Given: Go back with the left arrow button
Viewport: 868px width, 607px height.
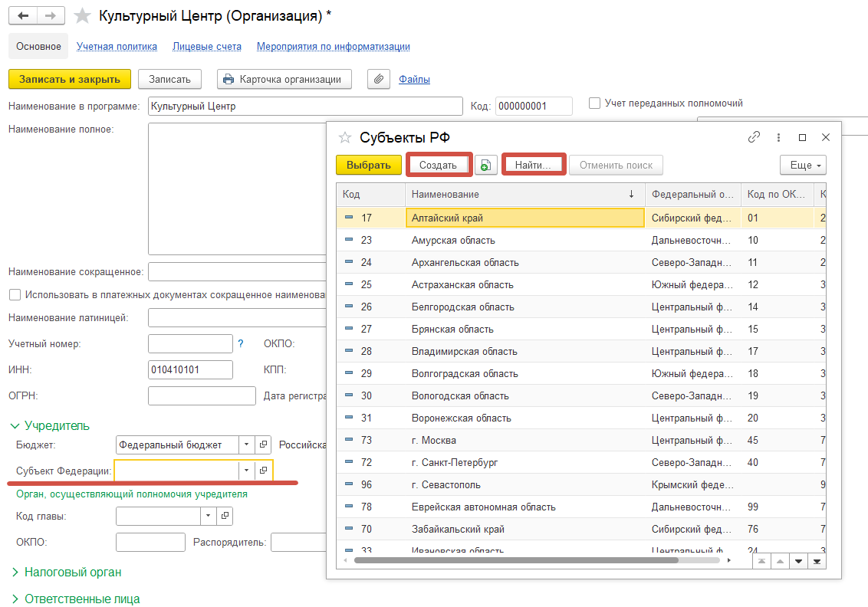Looking at the screenshot, I should pyautogui.click(x=23, y=15).
